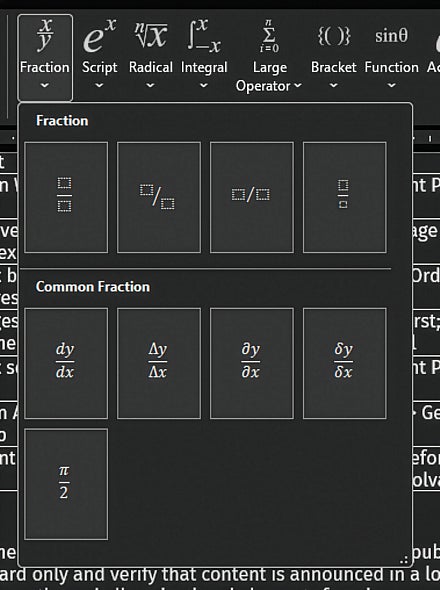440x590 pixels.
Task: Click the gallery resize grip in the corner
Action: [404, 559]
